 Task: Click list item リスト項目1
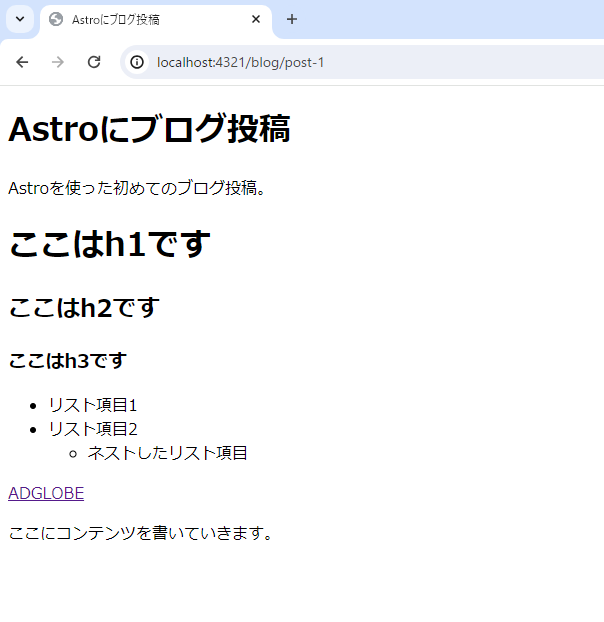tap(93, 405)
